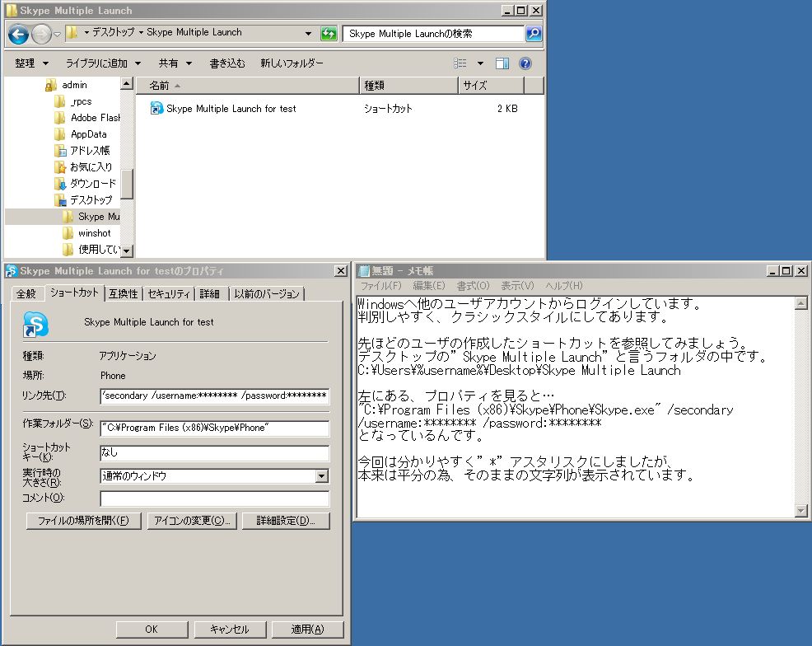The height and width of the screenshot is (646, 812).
Task: Click 適用 button
Action: pos(308,630)
